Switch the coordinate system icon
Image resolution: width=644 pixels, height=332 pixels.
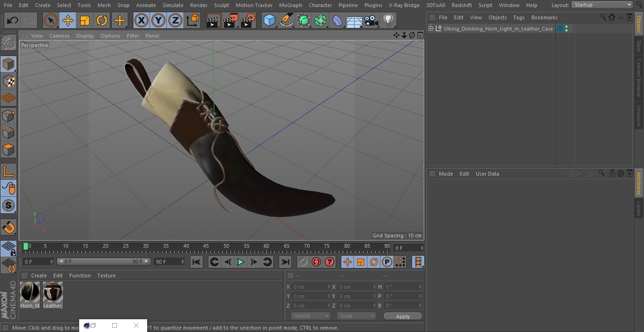pyautogui.click(x=193, y=20)
